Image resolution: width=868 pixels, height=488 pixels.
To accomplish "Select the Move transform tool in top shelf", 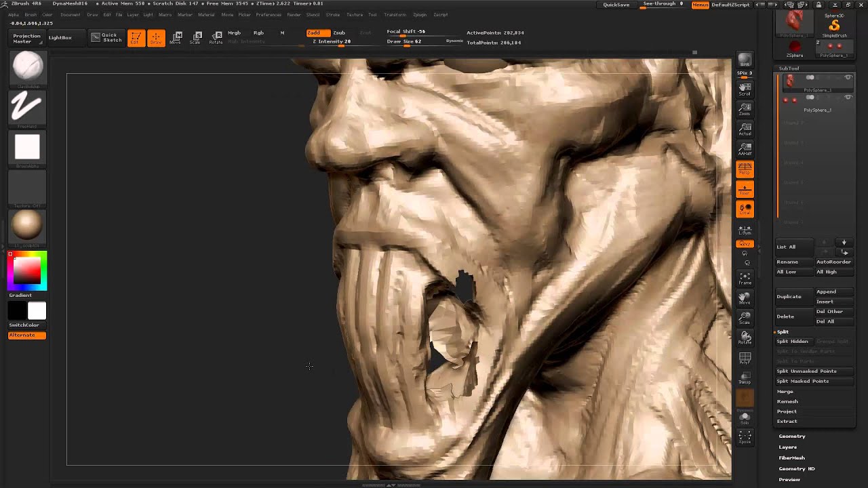I will [x=176, y=38].
